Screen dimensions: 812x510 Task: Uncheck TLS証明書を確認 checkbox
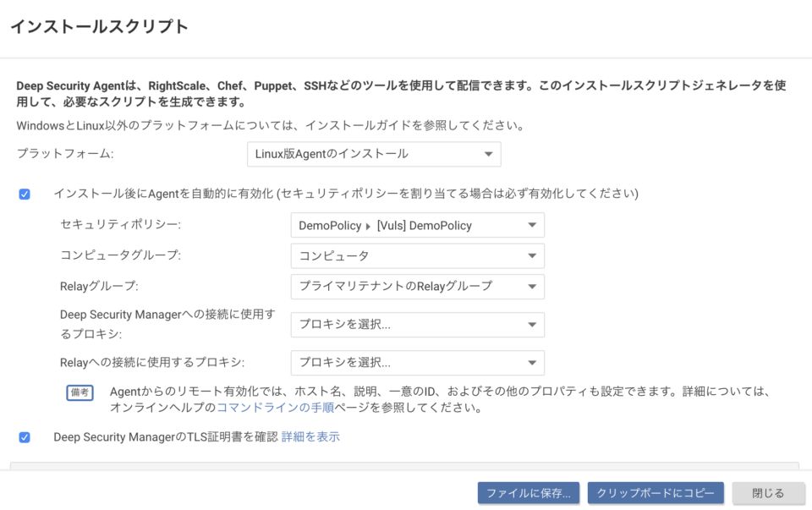[x=25, y=436]
